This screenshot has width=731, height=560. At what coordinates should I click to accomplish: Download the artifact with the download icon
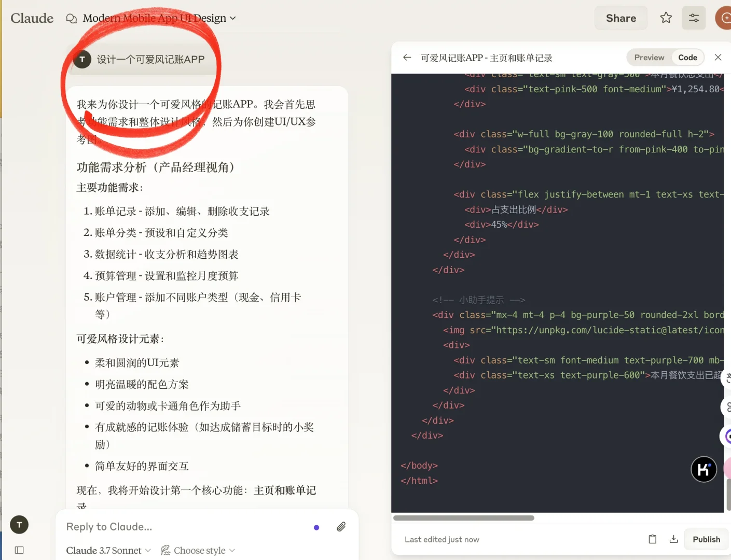[673, 539]
